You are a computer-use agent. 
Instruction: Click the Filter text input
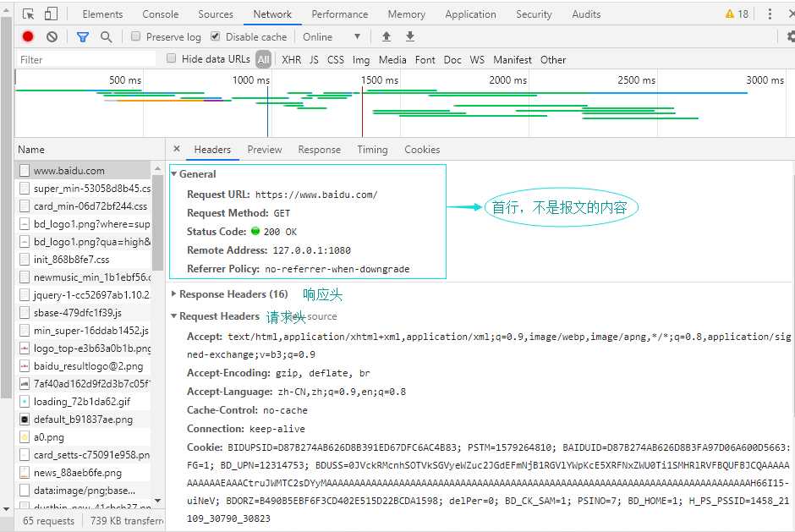coord(85,59)
